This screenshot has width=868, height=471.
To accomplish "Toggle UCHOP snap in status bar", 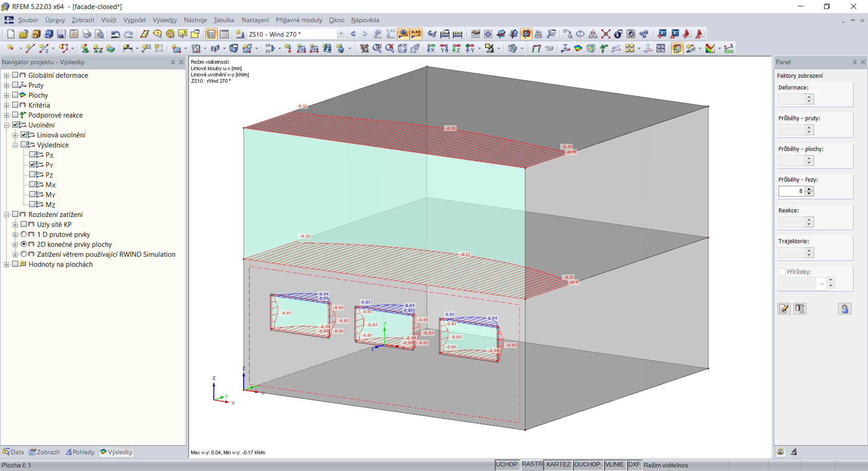I will 506,465.
